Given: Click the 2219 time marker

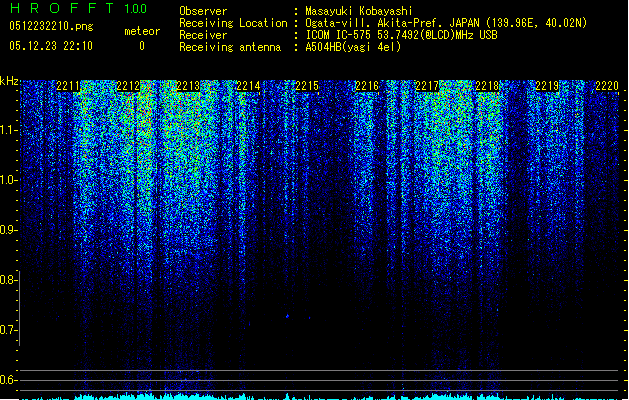Looking at the screenshot, I should click(x=547, y=86).
